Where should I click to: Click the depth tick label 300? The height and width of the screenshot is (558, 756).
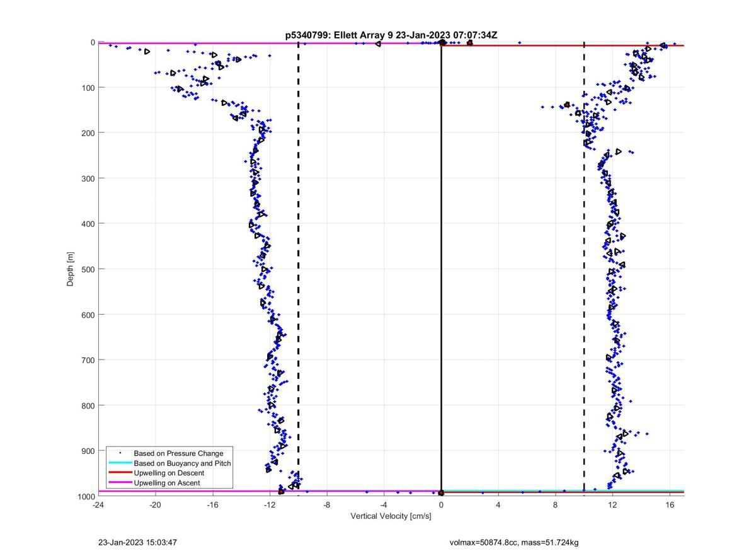pos(88,178)
